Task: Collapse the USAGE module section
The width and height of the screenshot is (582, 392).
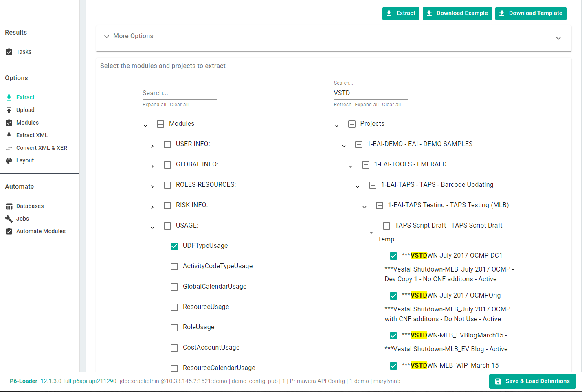Action: 152,228
